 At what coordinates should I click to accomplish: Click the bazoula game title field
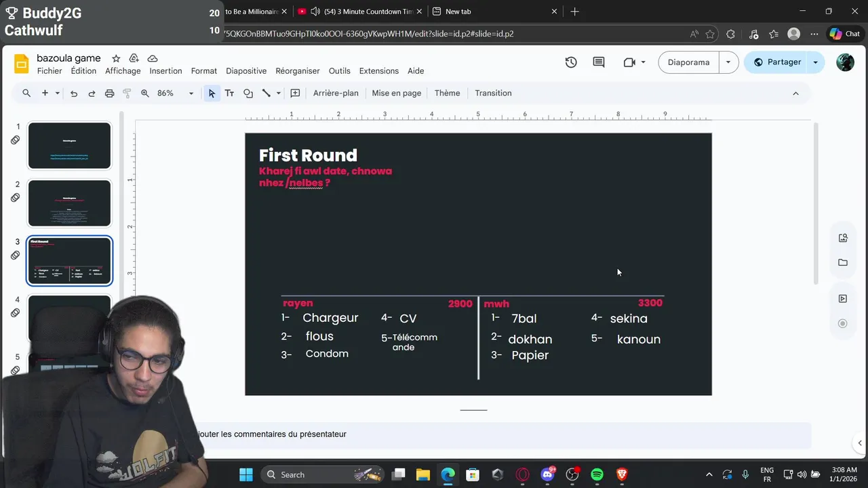[68, 58]
